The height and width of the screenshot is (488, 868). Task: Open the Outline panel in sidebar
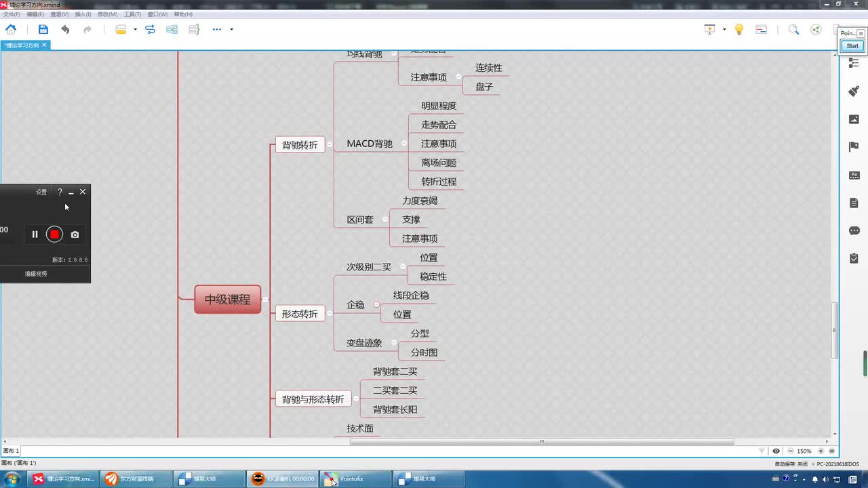[x=854, y=63]
